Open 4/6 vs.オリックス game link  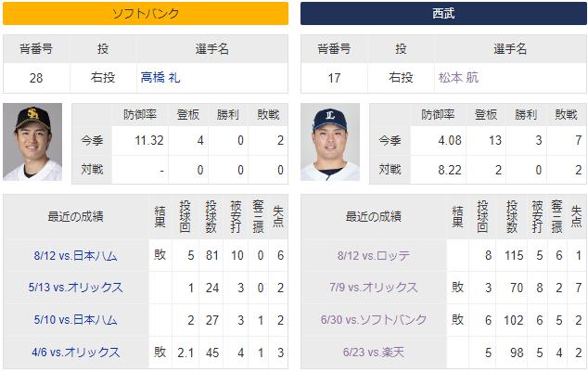tap(75, 353)
